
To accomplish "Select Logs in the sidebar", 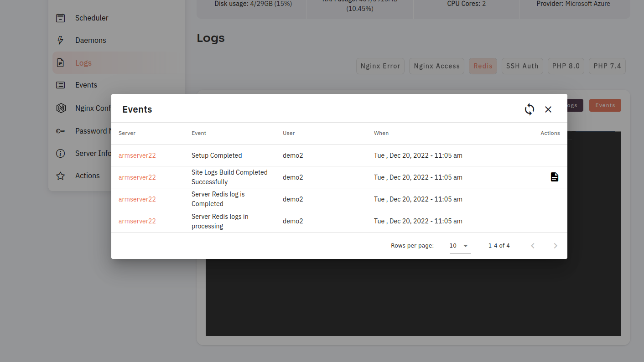I will point(83,63).
